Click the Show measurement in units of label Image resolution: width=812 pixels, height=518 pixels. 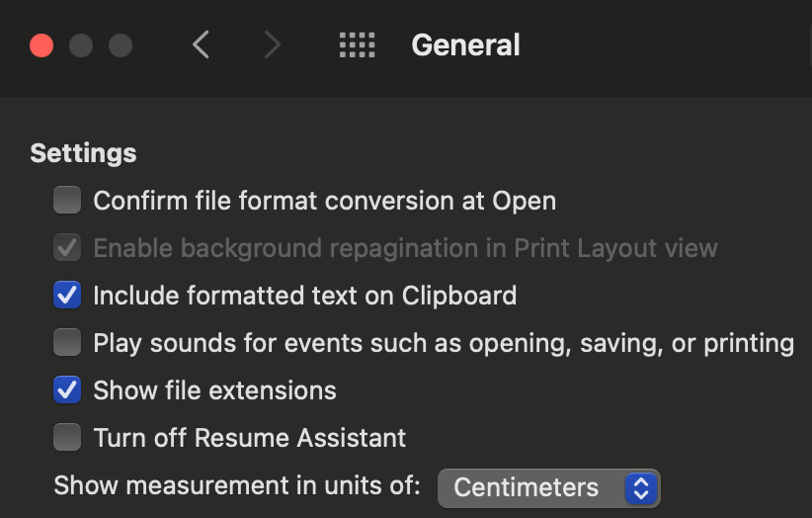pos(237,486)
